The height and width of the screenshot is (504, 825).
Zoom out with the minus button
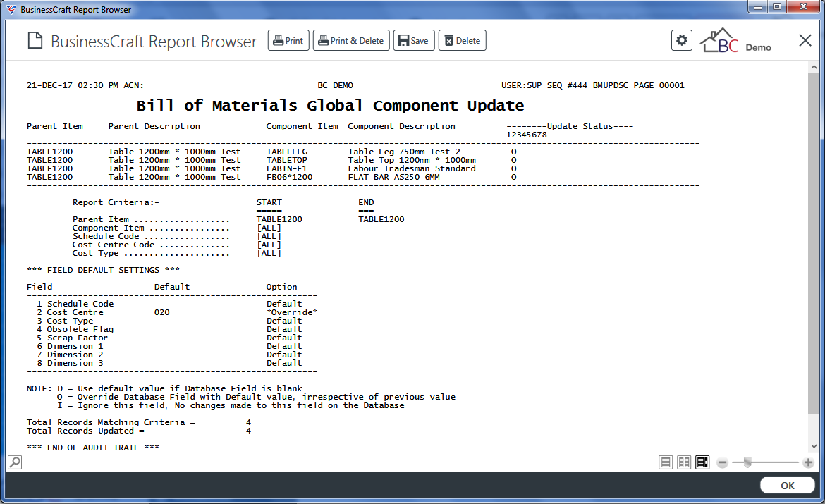pyautogui.click(x=722, y=463)
